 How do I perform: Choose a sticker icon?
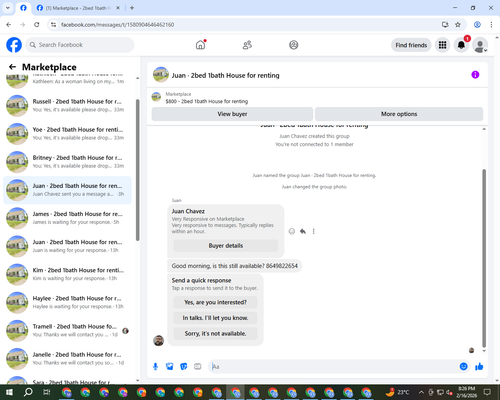(x=184, y=367)
